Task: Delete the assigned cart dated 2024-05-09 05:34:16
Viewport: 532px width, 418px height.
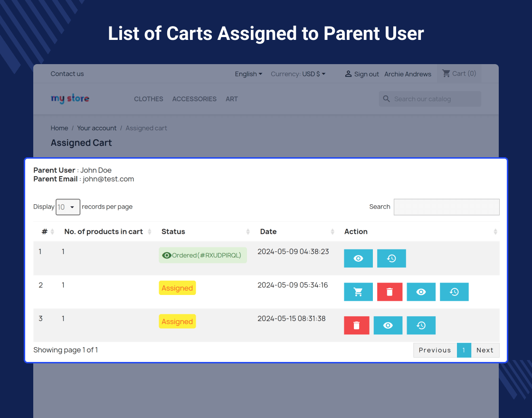Action: [390, 292]
